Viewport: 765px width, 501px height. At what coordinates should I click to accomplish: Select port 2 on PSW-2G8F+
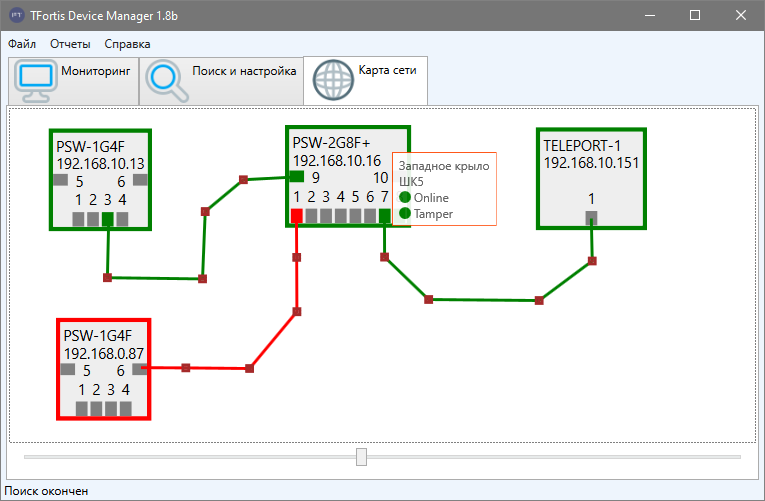pos(311,216)
